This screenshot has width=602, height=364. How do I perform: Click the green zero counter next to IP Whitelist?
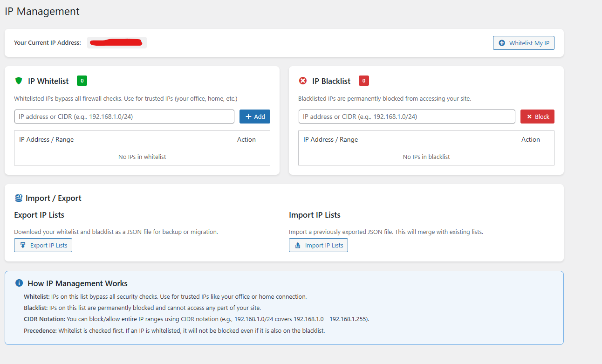point(82,81)
